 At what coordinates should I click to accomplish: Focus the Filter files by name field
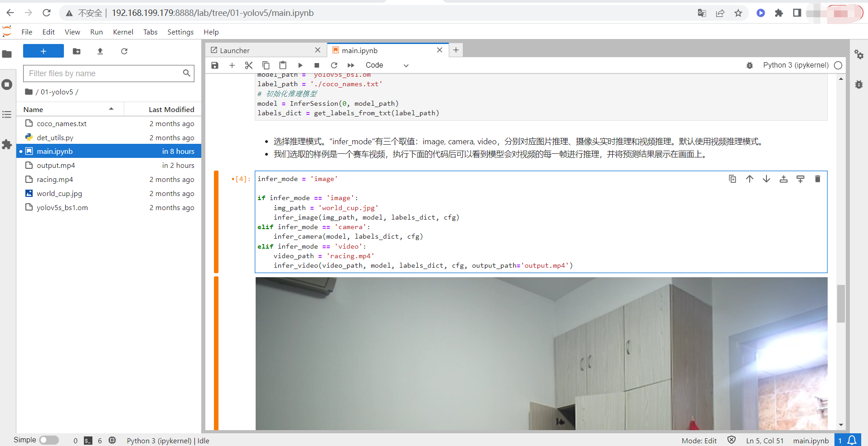pos(108,74)
